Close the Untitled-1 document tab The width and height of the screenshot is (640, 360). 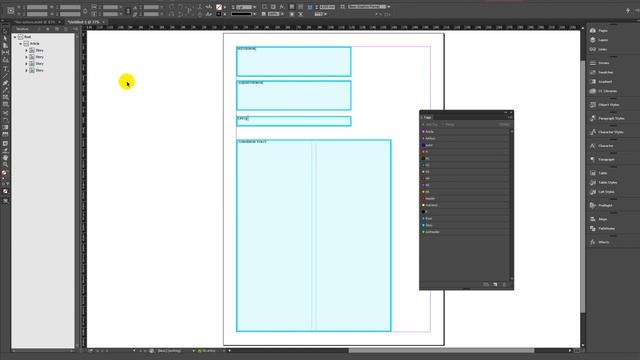click(x=104, y=22)
